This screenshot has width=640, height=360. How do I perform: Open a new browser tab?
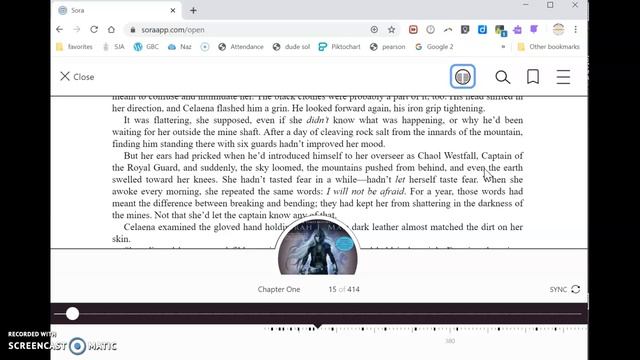point(193,11)
